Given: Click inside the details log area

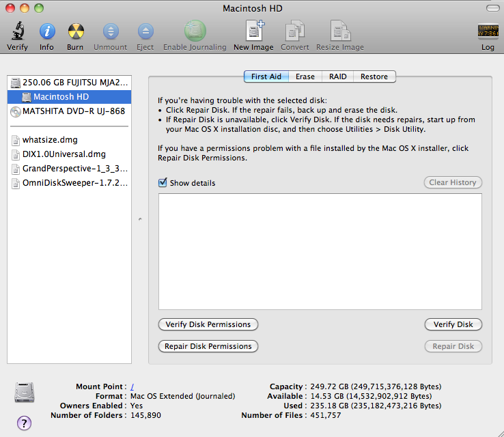Looking at the screenshot, I should (320, 251).
